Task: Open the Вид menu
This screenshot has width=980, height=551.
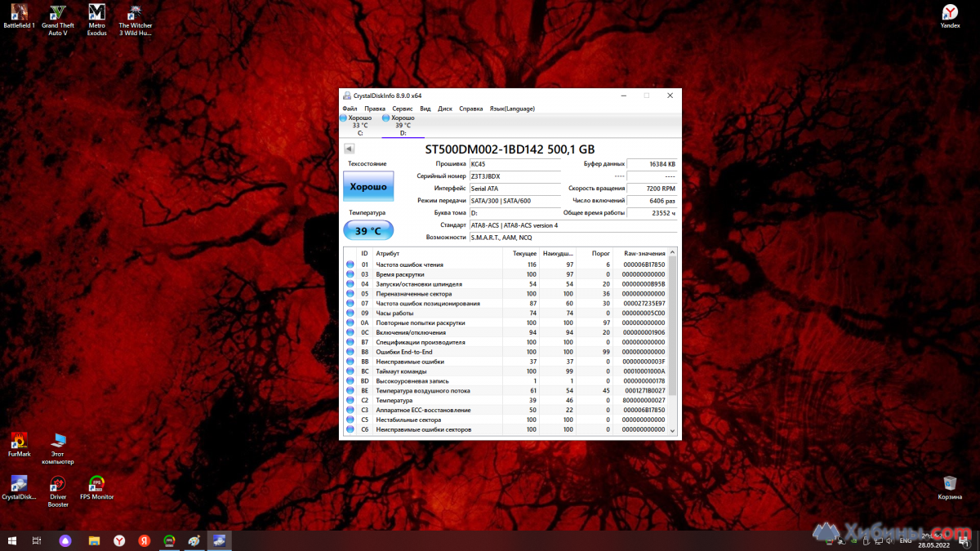Action: point(425,109)
